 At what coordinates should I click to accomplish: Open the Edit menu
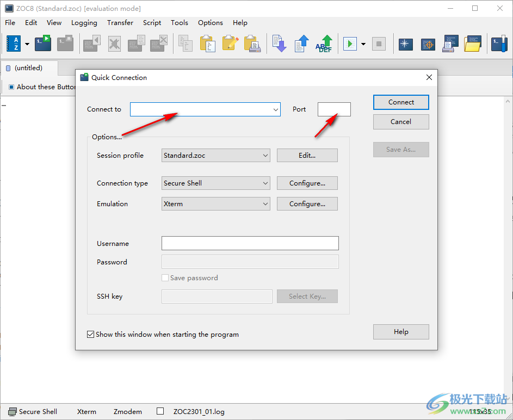(x=31, y=22)
